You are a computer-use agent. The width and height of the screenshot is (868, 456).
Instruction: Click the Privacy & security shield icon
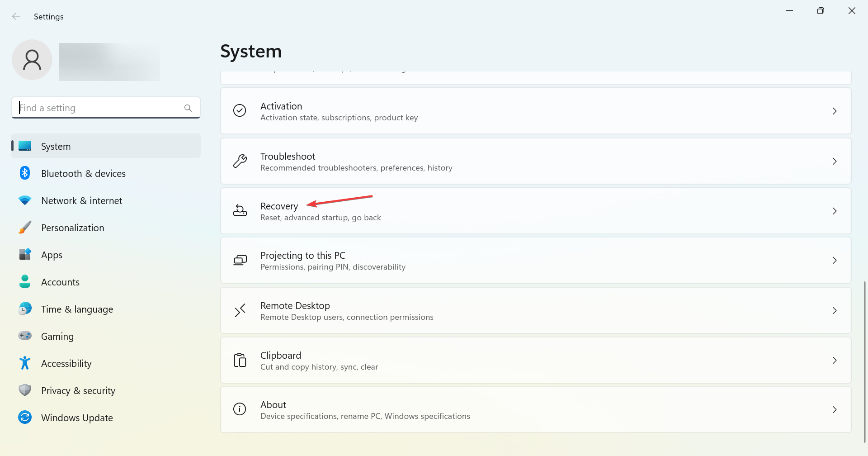tap(25, 390)
